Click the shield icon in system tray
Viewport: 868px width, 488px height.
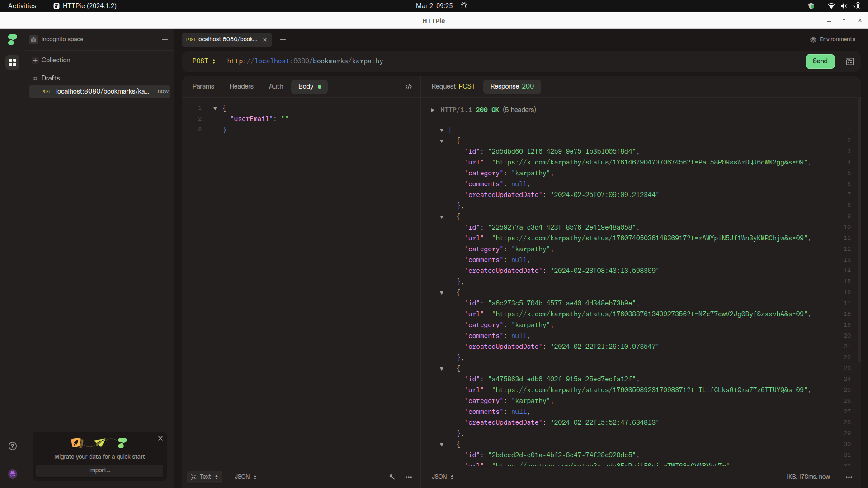811,6
